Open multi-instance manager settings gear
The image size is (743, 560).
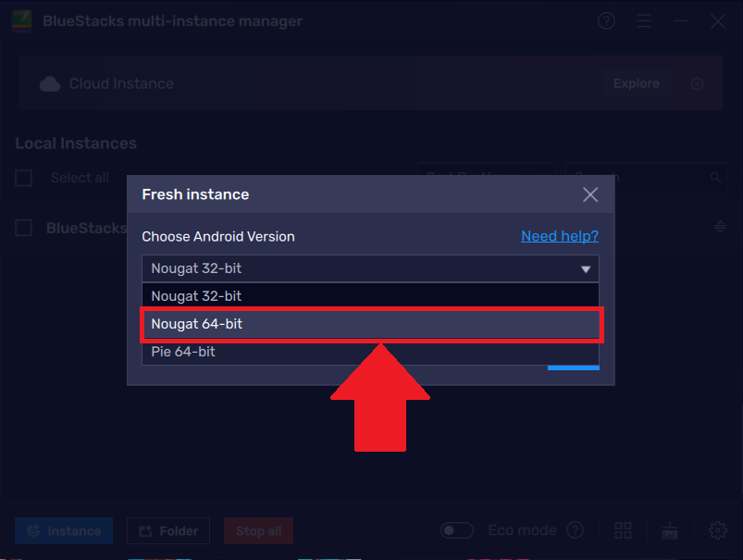point(718,530)
